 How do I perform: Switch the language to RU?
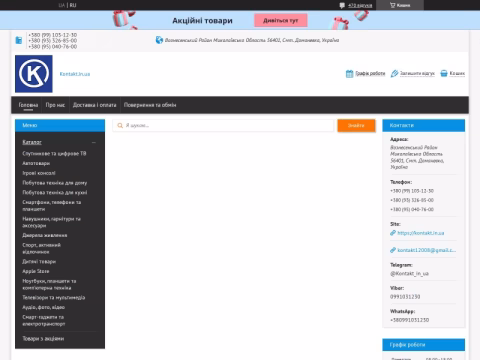coord(73,5)
